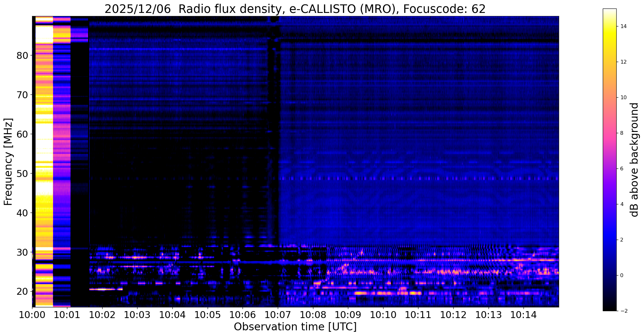
Task: Click the 10:00 time tick label
Action: (x=32, y=315)
